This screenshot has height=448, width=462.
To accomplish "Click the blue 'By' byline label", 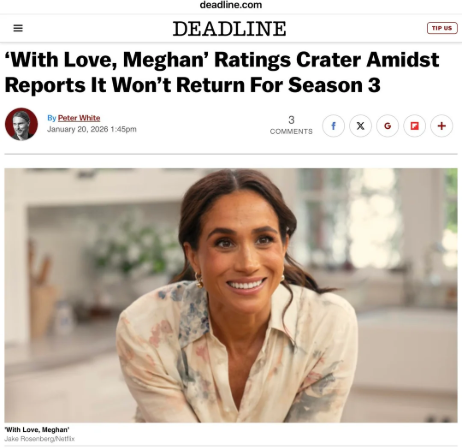I will [52, 118].
